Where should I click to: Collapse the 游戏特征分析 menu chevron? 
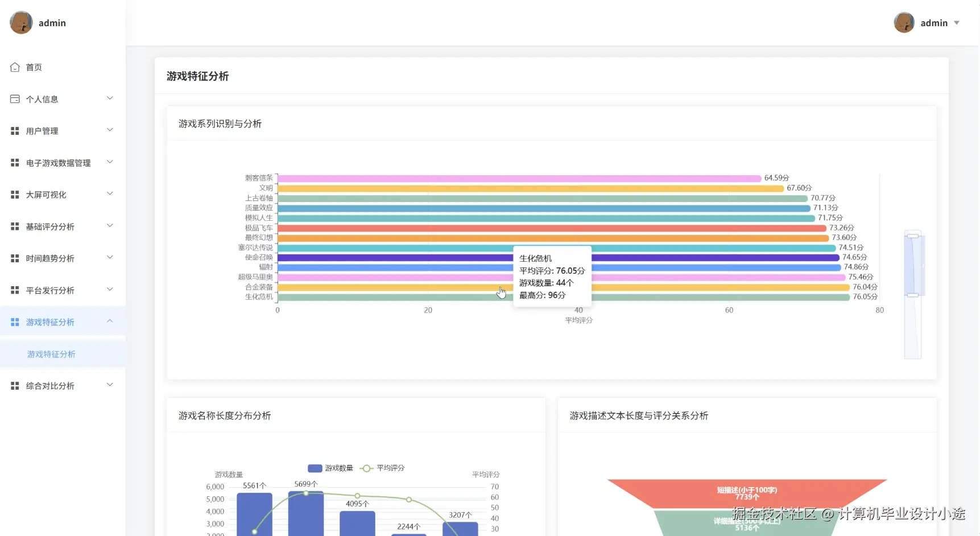point(110,321)
